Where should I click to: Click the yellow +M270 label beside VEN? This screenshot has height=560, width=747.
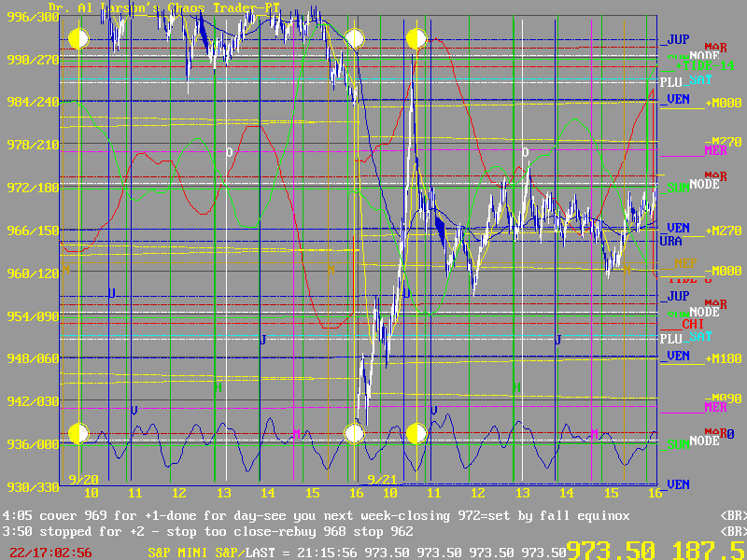pyautogui.click(x=724, y=230)
